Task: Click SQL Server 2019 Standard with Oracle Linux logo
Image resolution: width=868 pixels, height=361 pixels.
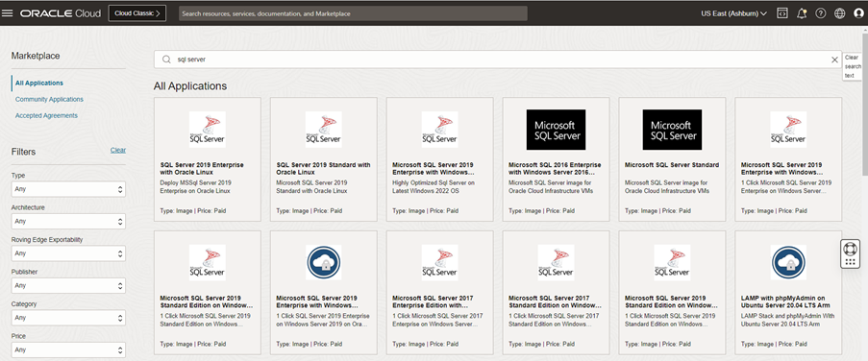Action: click(x=323, y=130)
